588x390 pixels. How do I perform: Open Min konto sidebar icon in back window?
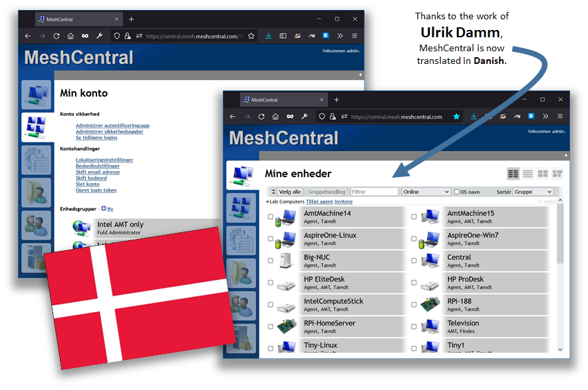36,127
